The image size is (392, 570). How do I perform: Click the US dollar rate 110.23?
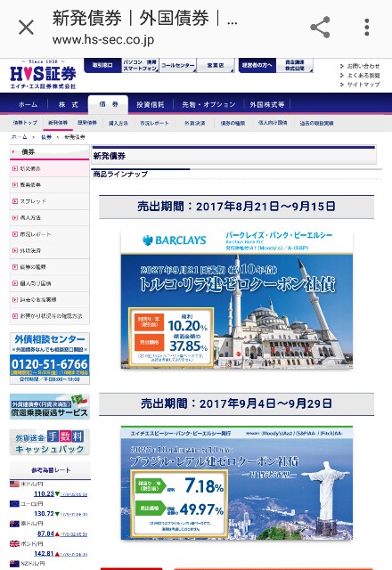[44, 493]
